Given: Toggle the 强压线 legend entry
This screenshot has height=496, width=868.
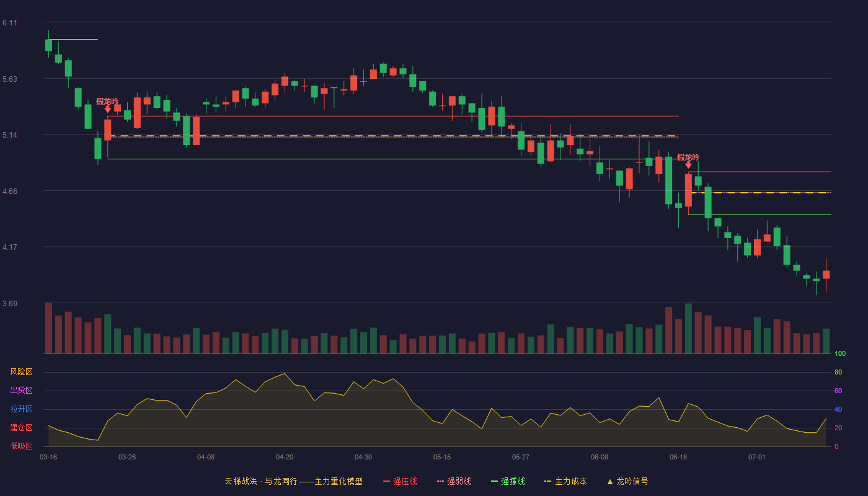Looking at the screenshot, I should pos(400,481).
